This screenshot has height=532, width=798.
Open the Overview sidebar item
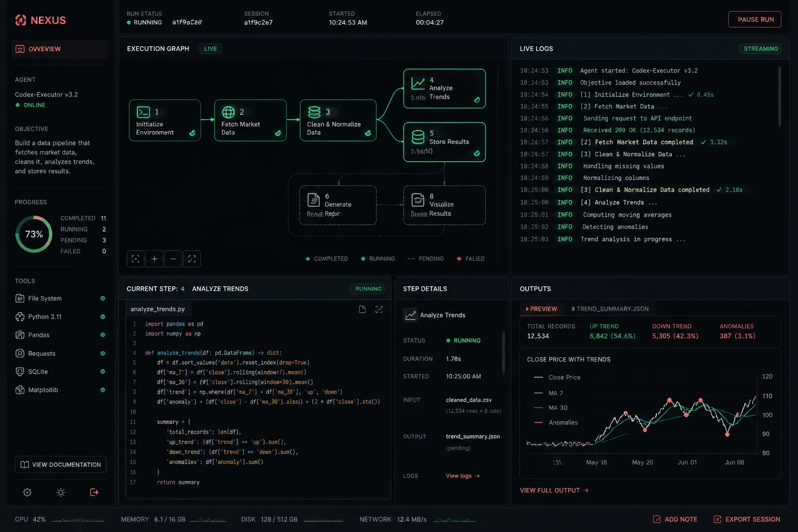point(59,49)
